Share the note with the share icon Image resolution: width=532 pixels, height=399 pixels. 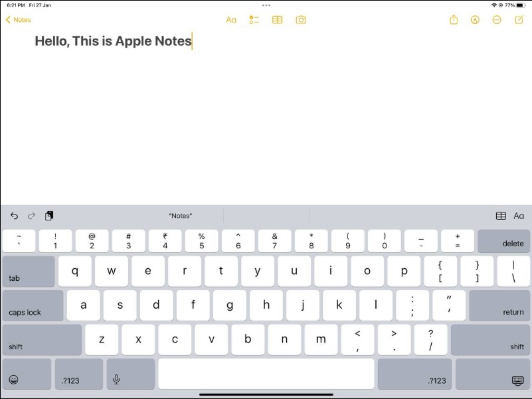coord(454,20)
